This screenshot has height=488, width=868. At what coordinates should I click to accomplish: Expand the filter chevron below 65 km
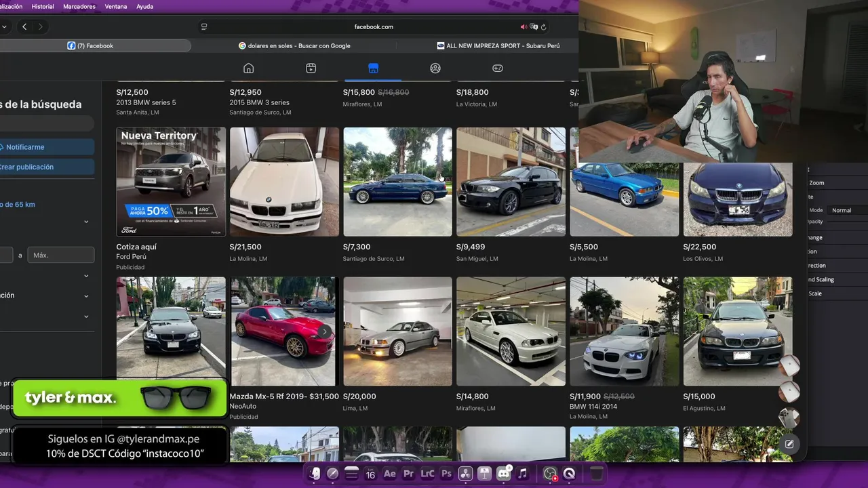pos(86,222)
